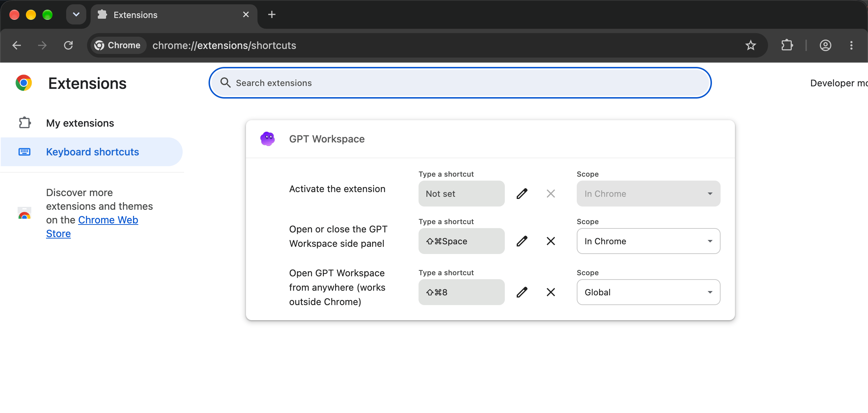Edit the ⇧⌘Space side panel shortcut
Image resolution: width=868 pixels, height=413 pixels.
(522, 241)
